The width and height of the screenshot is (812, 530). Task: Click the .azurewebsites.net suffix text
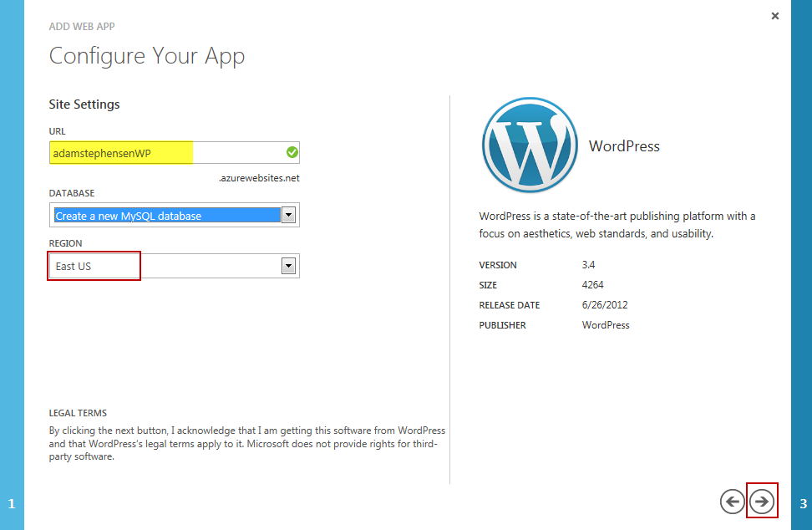259,178
